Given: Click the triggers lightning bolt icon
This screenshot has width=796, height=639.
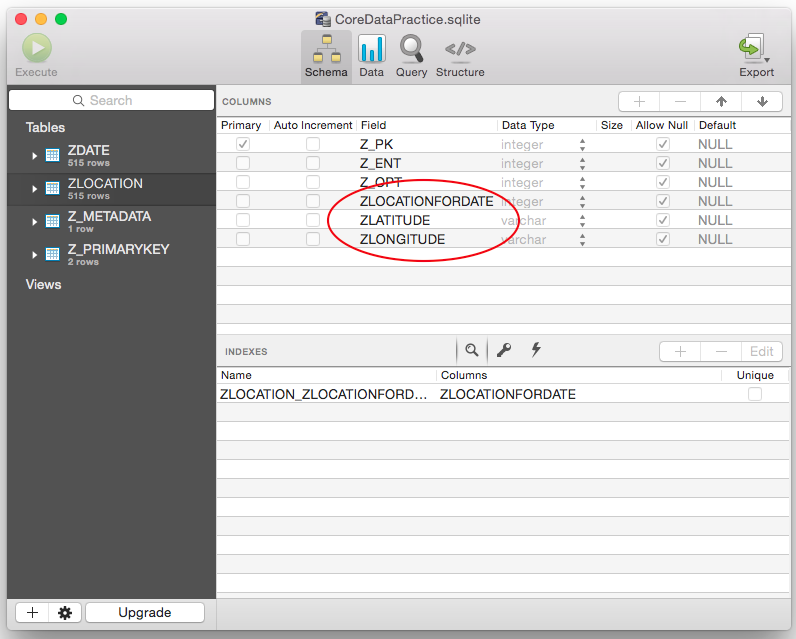Looking at the screenshot, I should coord(536,350).
